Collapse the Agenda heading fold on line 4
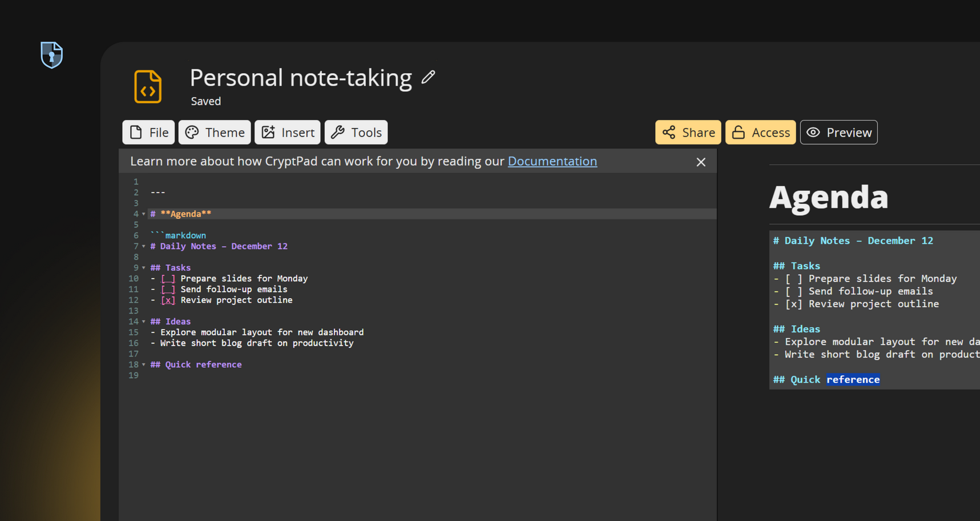The image size is (980, 521). tap(144, 214)
